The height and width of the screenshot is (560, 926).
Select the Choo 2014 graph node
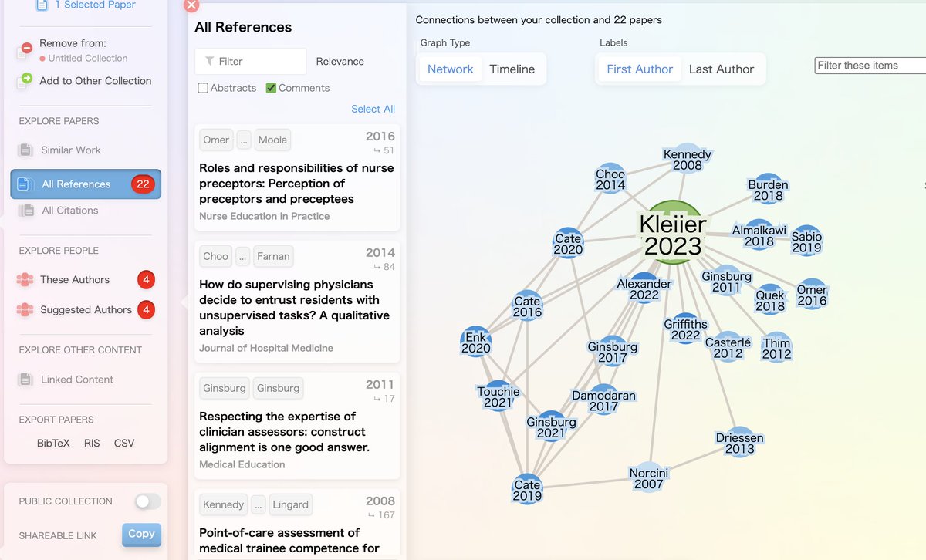[610, 178]
